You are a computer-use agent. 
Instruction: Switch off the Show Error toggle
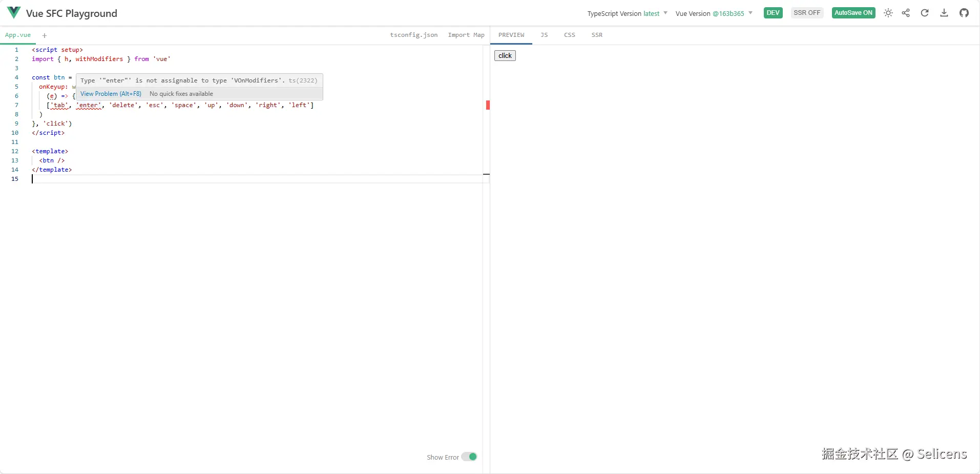469,457
